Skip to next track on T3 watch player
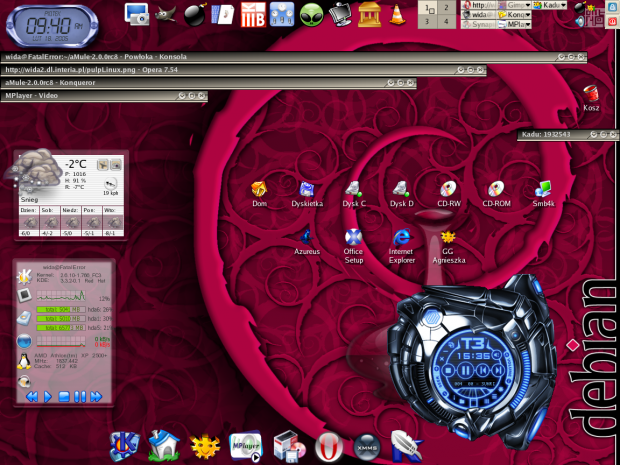620x465 pixels. [499, 370]
